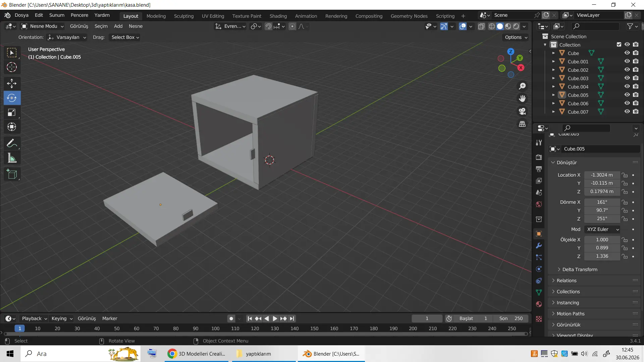Image resolution: width=644 pixels, height=362 pixels.
Task: Click the Dönme Y rotation field
Action: point(602,210)
